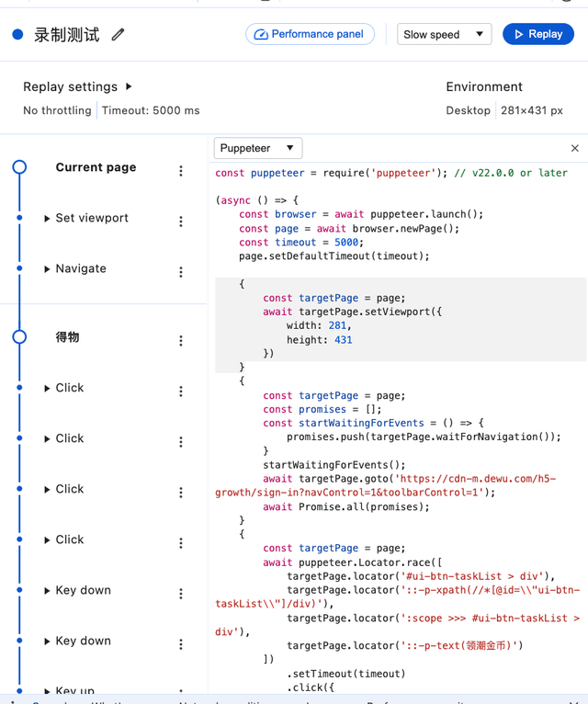Expand the Set viewport step
This screenshot has width=588, height=704.
pyautogui.click(x=47, y=219)
